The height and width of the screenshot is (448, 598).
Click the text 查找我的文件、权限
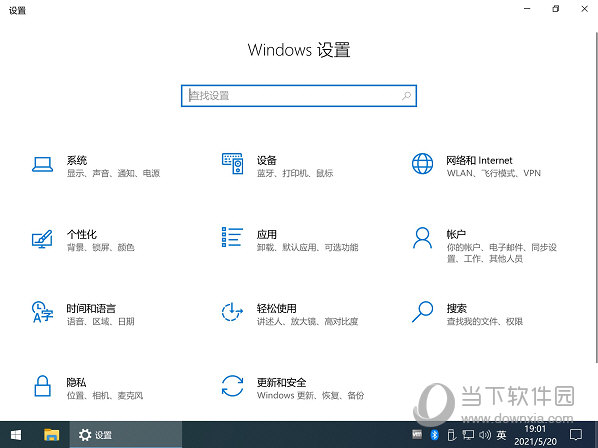pos(485,321)
